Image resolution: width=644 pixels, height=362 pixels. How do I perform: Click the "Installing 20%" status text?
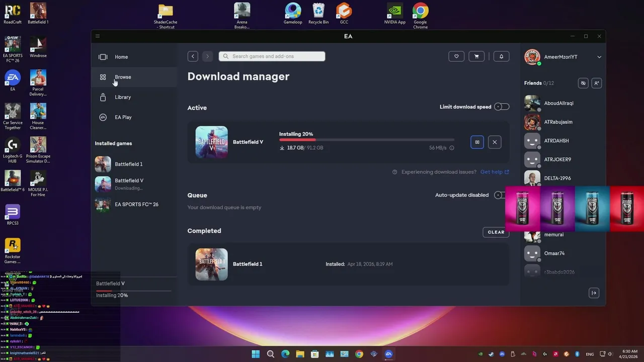pos(296,134)
